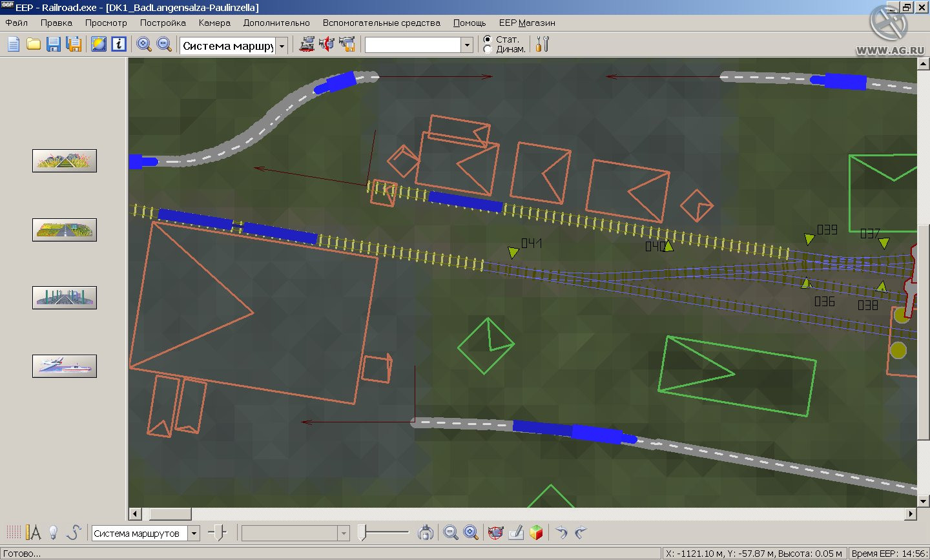
Task: Open the 'Постройка' menu
Action: 163,23
